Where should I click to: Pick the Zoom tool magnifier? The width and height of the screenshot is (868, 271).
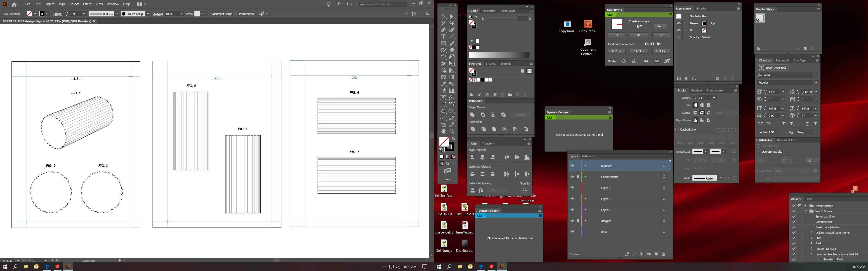(452, 131)
